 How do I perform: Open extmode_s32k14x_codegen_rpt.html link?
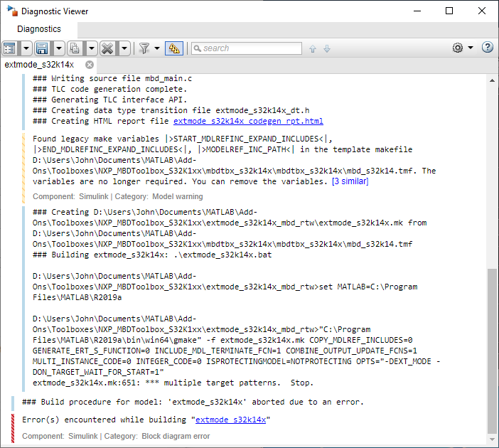pos(248,121)
